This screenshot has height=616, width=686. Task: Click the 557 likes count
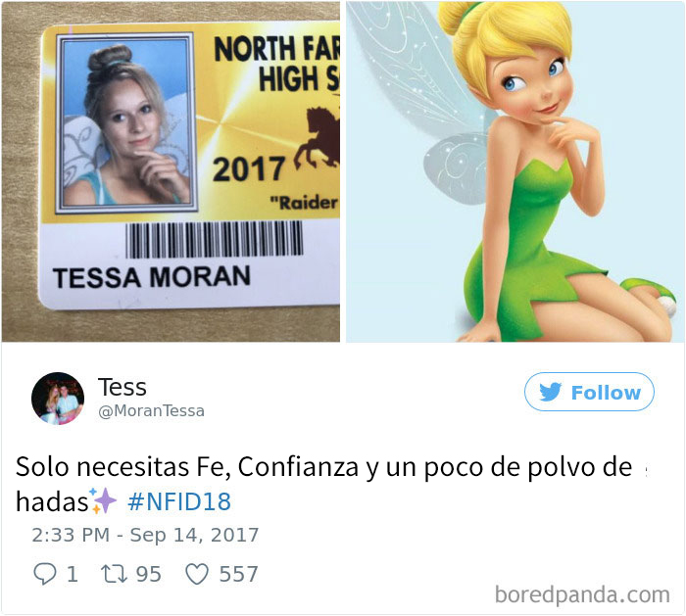click(x=238, y=574)
